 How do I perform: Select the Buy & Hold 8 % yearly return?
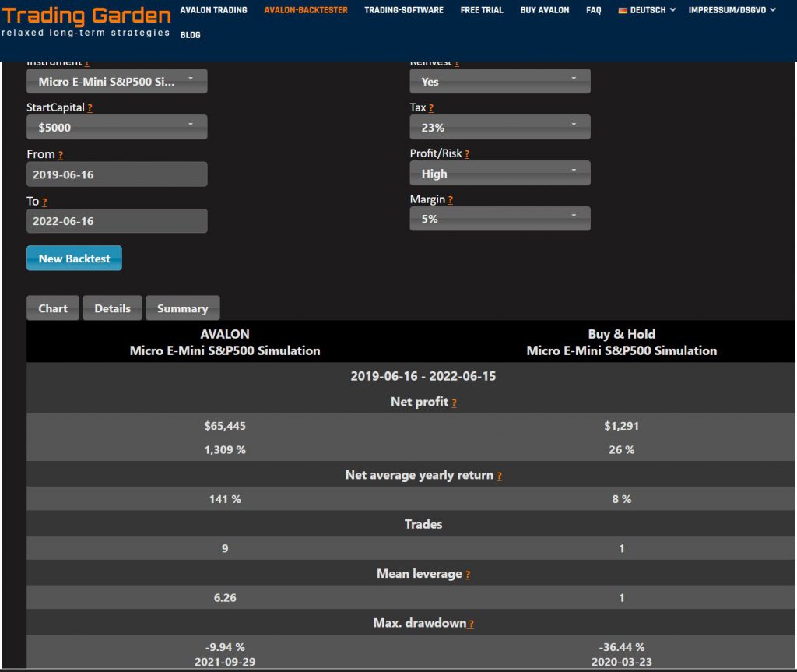[622, 500]
